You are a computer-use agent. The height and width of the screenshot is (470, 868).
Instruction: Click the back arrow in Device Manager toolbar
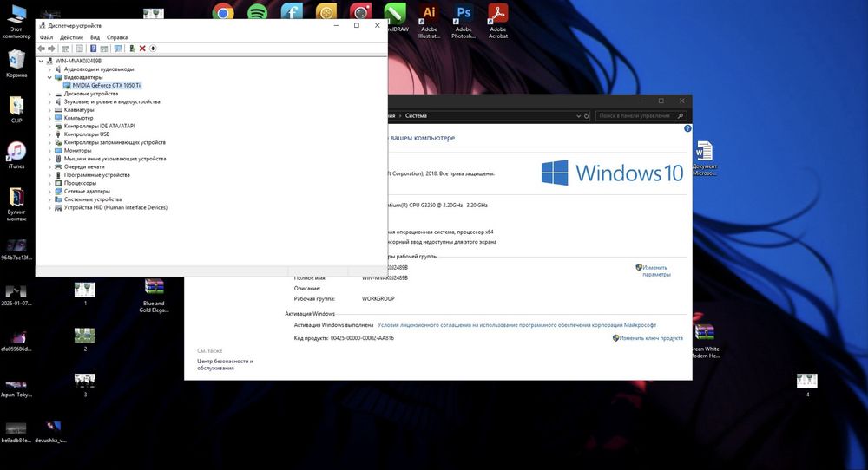tap(42, 49)
